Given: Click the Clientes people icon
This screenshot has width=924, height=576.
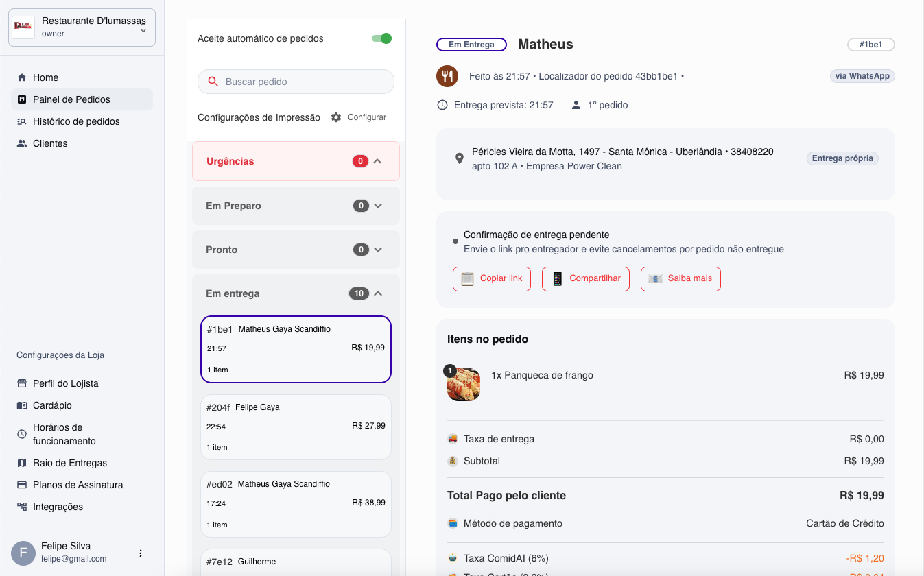Looking at the screenshot, I should click(x=22, y=143).
